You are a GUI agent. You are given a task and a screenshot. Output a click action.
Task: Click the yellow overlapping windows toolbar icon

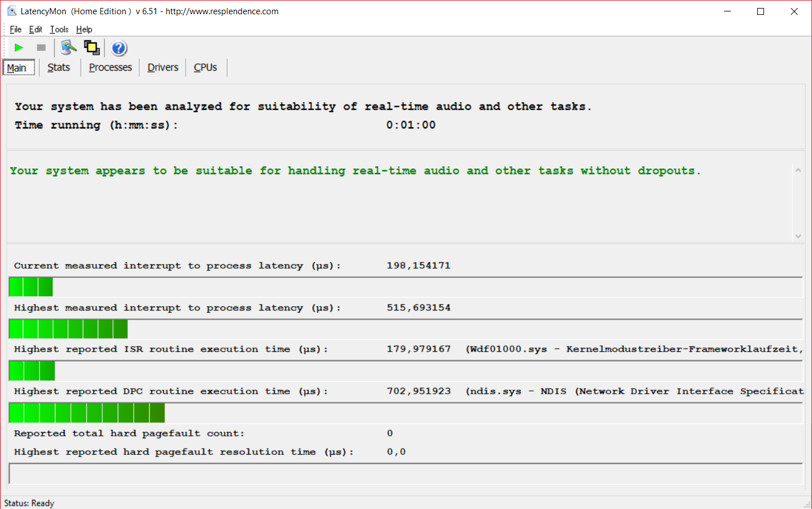92,47
